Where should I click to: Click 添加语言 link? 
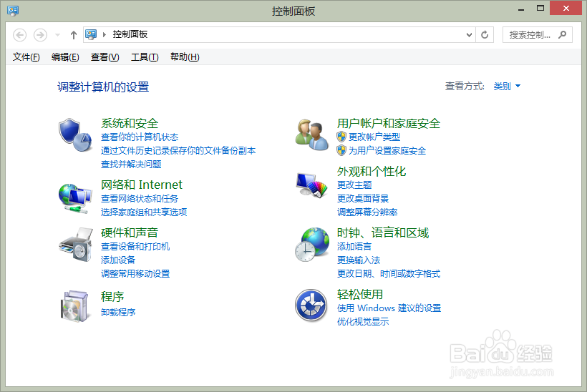354,247
